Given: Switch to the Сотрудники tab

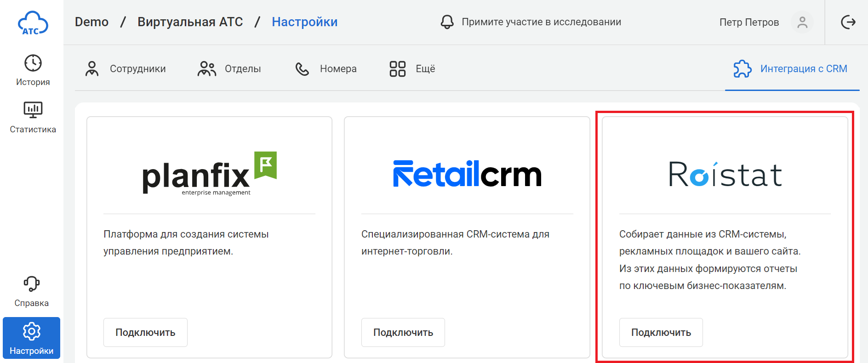Looking at the screenshot, I should click(126, 69).
